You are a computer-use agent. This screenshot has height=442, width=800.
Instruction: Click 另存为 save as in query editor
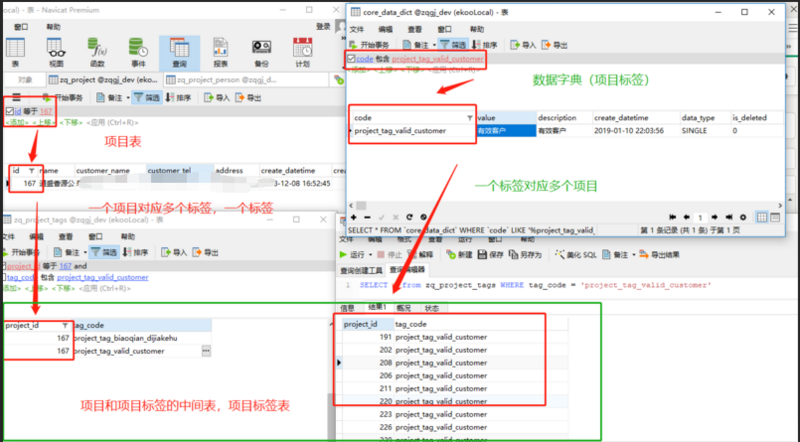click(x=525, y=254)
